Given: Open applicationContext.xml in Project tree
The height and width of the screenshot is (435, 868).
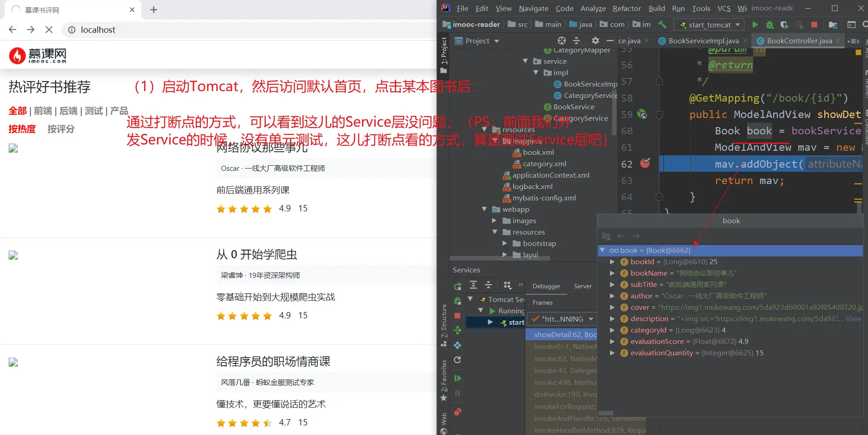Looking at the screenshot, I should (551, 175).
